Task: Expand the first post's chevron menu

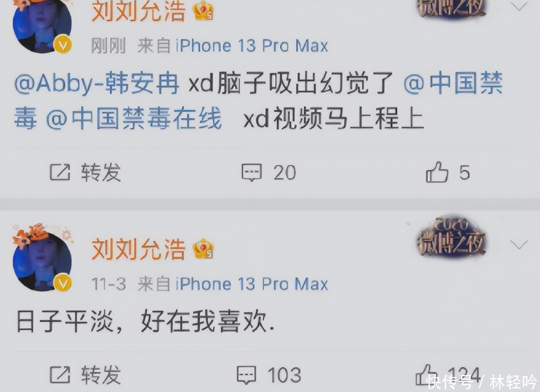Action: (519, 6)
